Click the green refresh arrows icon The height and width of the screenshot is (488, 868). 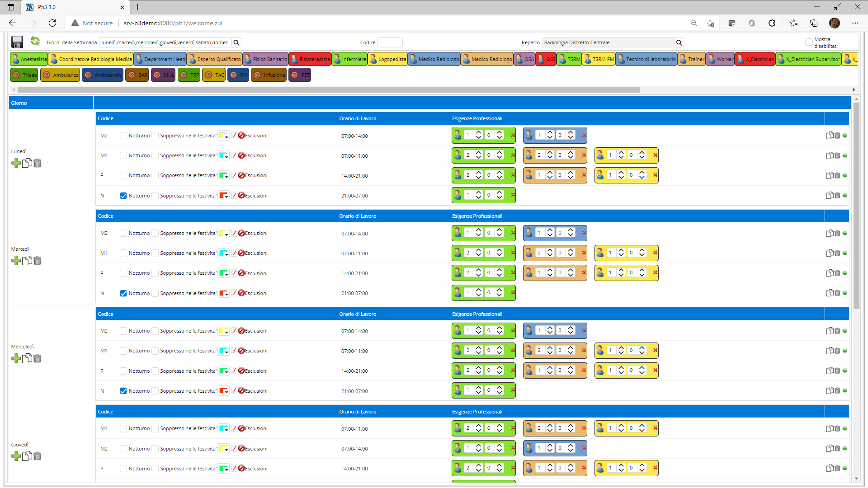(x=35, y=41)
